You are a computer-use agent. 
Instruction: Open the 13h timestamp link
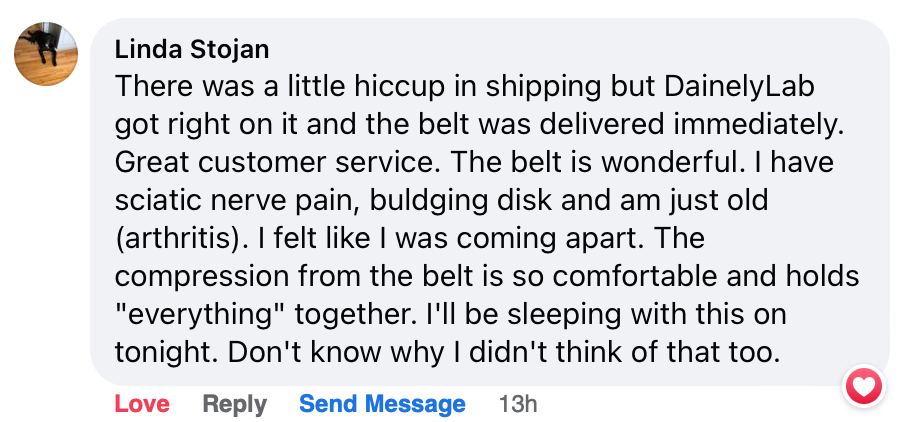pos(517,404)
